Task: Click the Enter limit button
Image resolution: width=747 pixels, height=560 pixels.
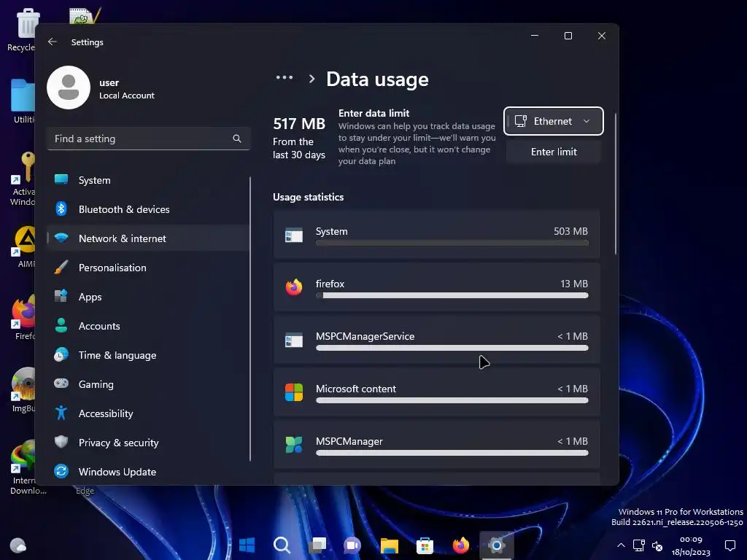Action: pyautogui.click(x=554, y=152)
